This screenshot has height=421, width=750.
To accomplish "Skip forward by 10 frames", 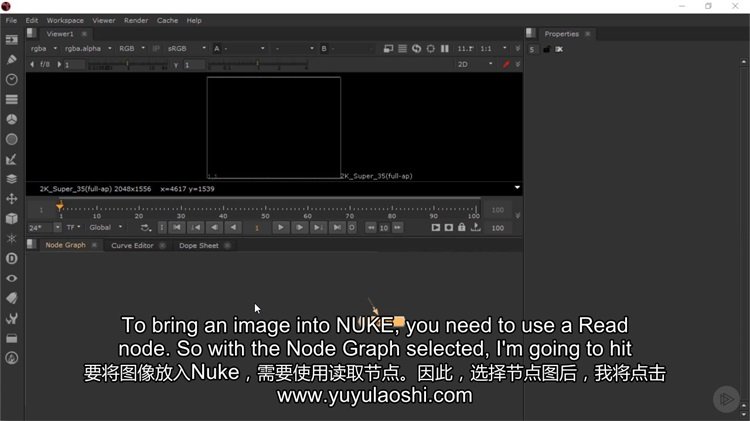I will (x=397, y=227).
